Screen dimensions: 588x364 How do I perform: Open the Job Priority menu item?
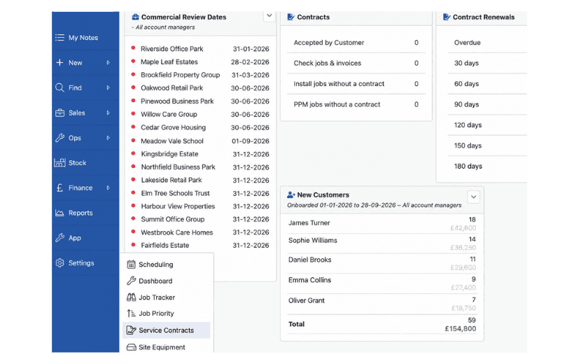tap(166, 314)
